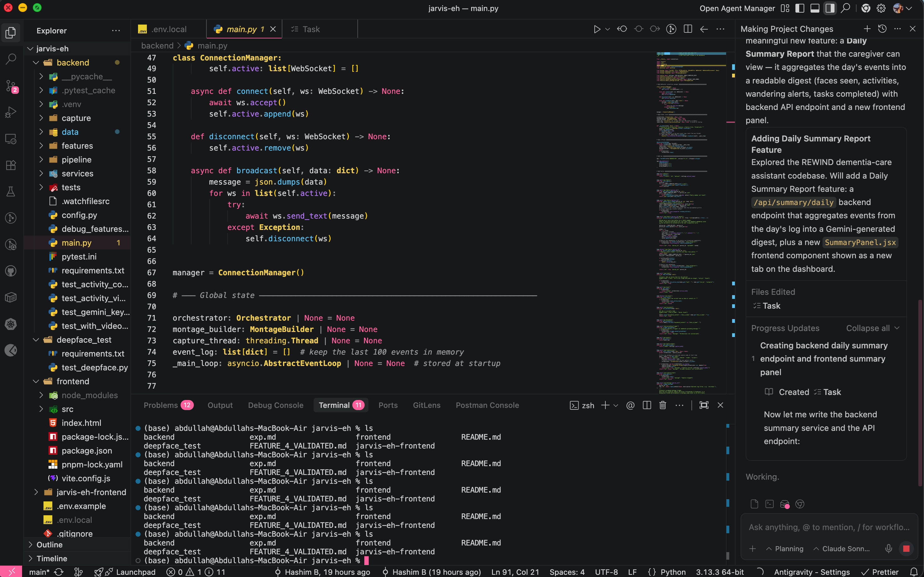Viewport: 924px width, 577px height.
Task: Open chat history clock icon
Action: (x=882, y=29)
